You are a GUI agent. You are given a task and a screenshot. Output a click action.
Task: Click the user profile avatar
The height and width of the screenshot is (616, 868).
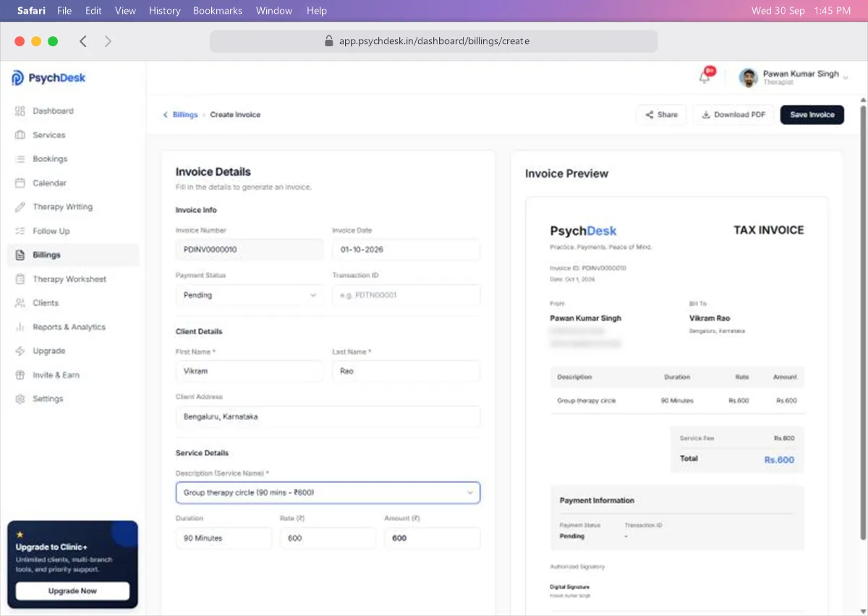(748, 77)
